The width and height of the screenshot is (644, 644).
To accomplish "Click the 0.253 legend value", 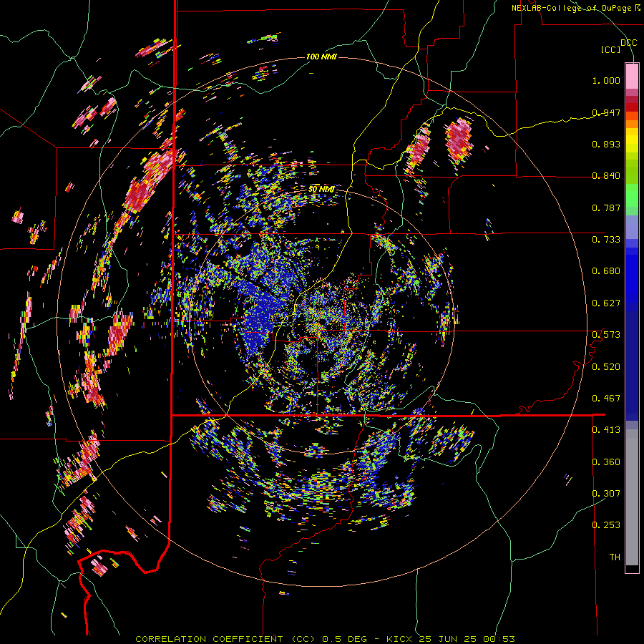I will pyautogui.click(x=606, y=525).
